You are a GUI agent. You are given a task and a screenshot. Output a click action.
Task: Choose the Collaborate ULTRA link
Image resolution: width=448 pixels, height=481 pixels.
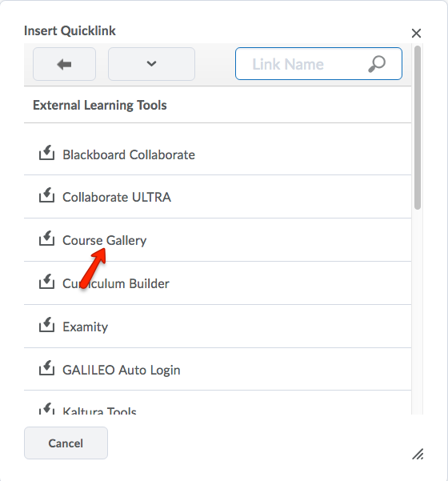tap(117, 197)
